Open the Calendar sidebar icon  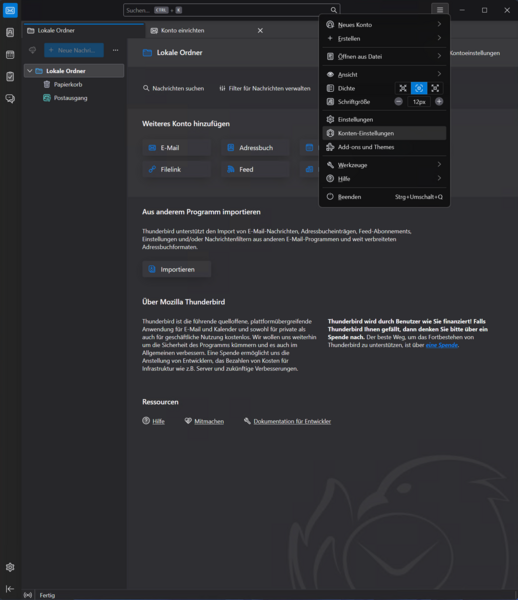[10, 55]
